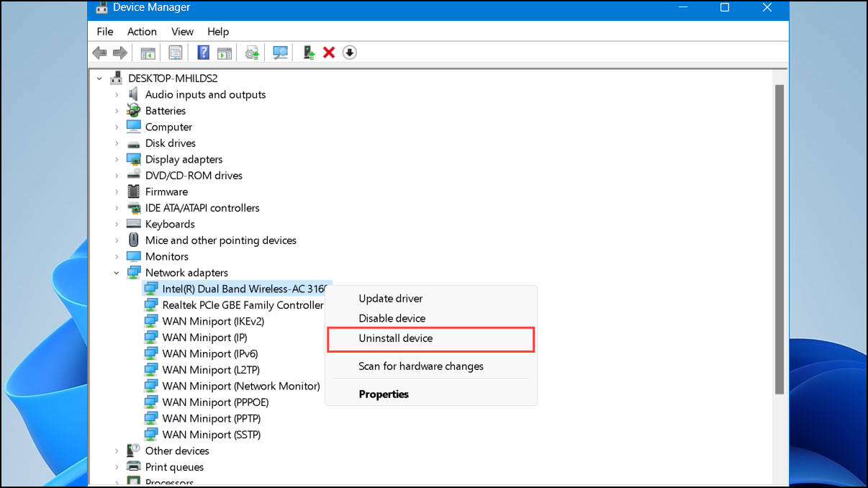The height and width of the screenshot is (488, 868).
Task: Choose Scan for hardware changes in context menu
Action: click(x=431, y=366)
